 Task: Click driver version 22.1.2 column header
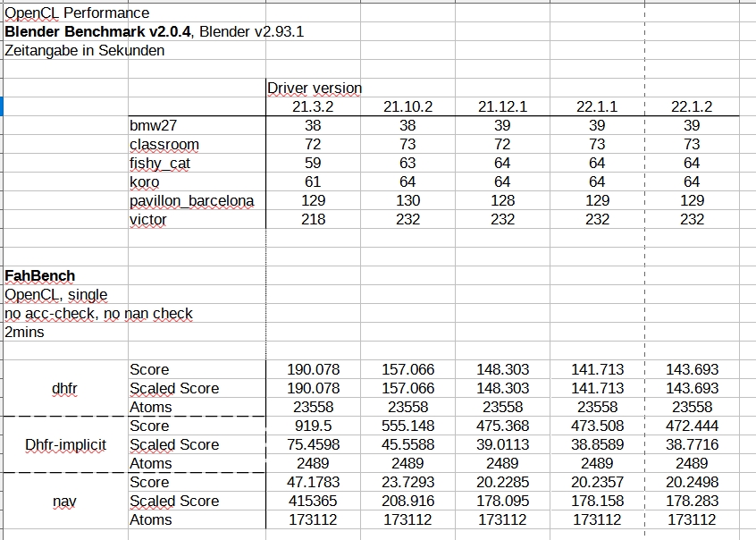692,106
